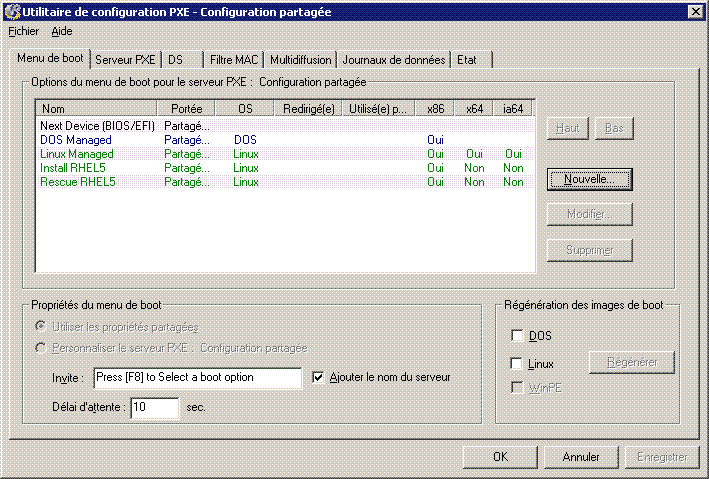Check the Linux regeneration checkbox
The height and width of the screenshot is (479, 709).
tap(517, 364)
